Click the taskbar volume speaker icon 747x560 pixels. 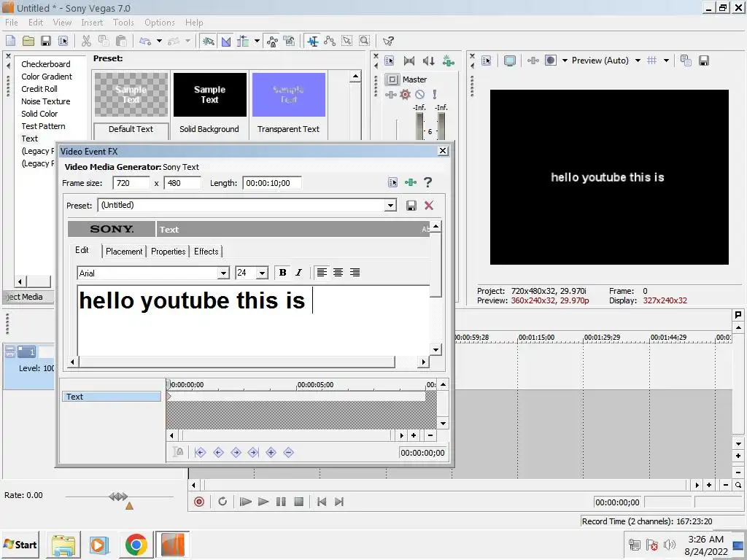[670, 544]
